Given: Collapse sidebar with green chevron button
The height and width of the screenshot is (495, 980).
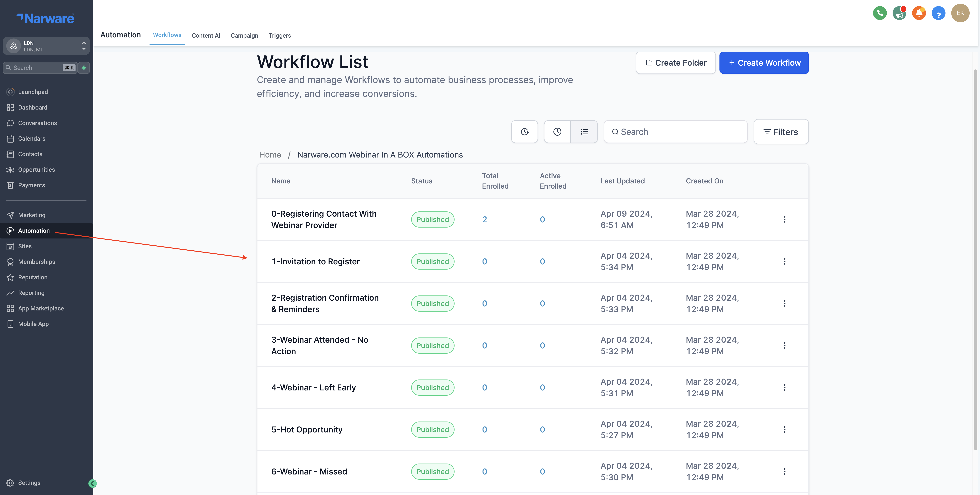Looking at the screenshot, I should pyautogui.click(x=92, y=483).
